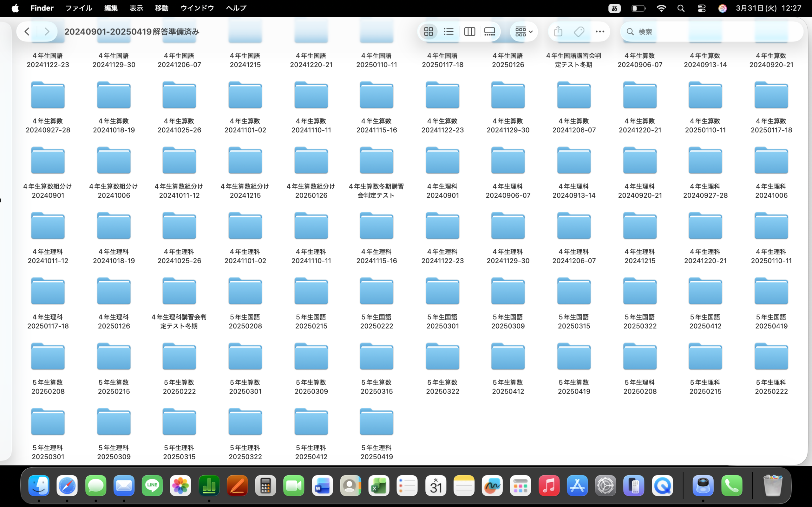Click the window title 20240901-20250419解答準備済み
The height and width of the screenshot is (507, 812).
coord(132,31)
